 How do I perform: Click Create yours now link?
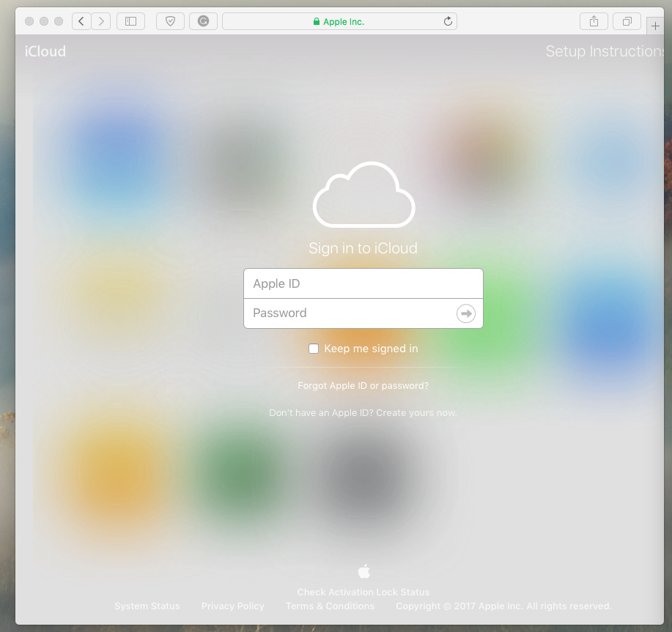pyautogui.click(x=416, y=413)
